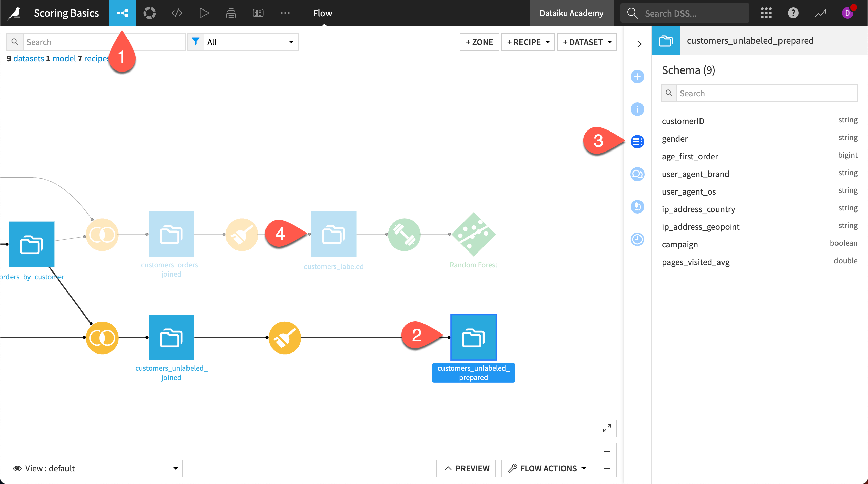Open the Flow view icon in the navigation bar

pyautogui.click(x=123, y=13)
